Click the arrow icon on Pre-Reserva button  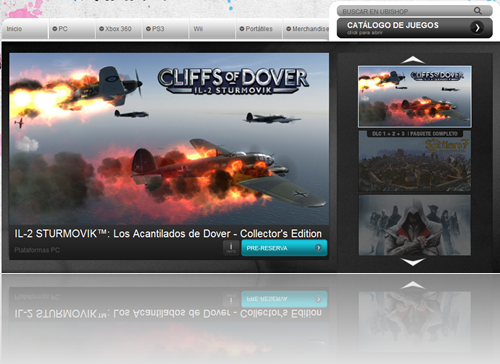tap(318, 248)
